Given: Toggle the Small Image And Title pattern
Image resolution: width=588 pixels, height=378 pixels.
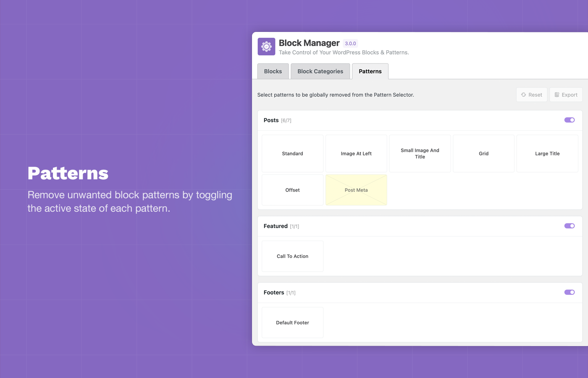Looking at the screenshot, I should pyautogui.click(x=420, y=154).
